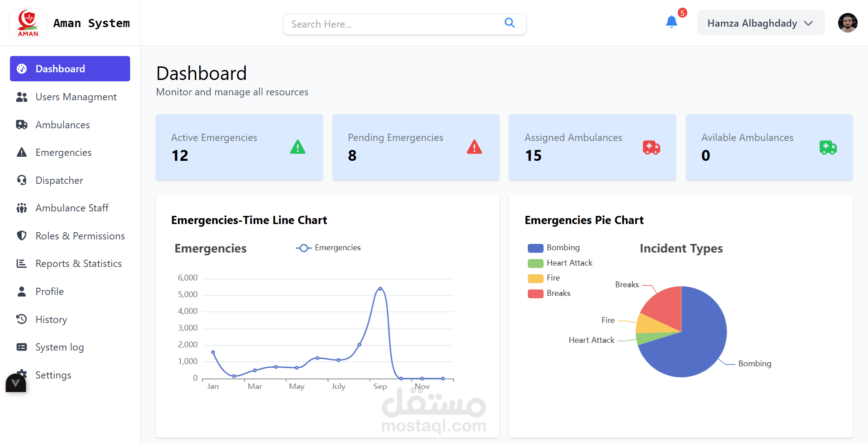868x444 pixels.
Task: Click the System log icon
Action: pos(22,347)
